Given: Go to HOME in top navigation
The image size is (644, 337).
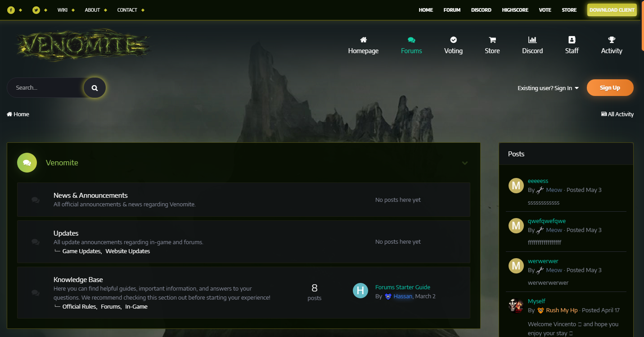Looking at the screenshot, I should 426,10.
